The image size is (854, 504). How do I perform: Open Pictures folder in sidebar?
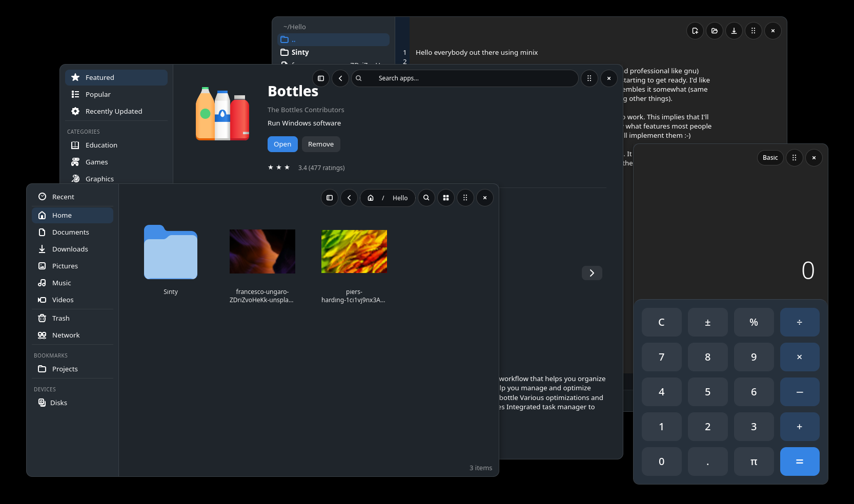click(x=72, y=266)
